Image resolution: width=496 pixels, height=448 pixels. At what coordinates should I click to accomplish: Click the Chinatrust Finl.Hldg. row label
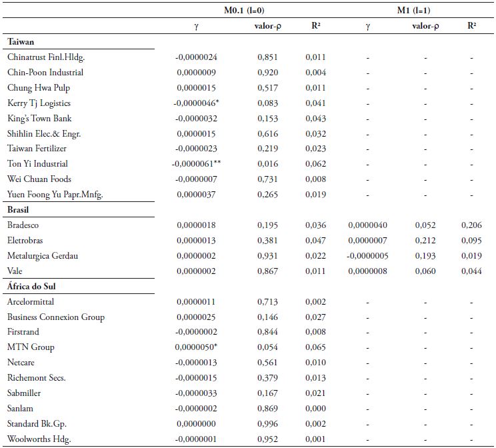(x=46, y=57)
